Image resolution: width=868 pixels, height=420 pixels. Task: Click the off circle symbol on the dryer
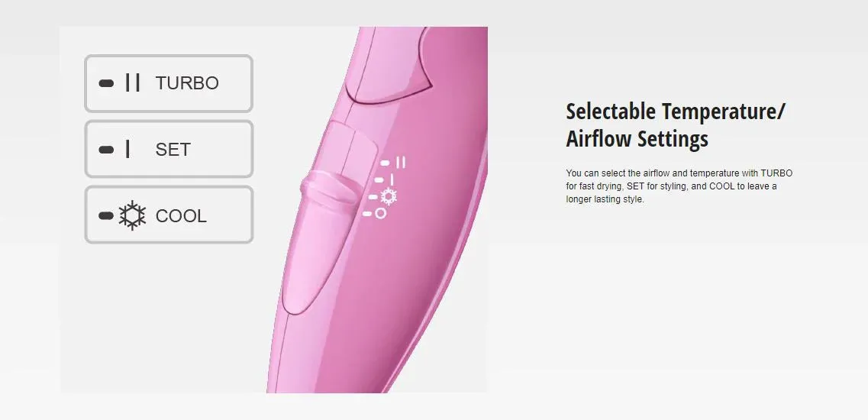(380, 213)
